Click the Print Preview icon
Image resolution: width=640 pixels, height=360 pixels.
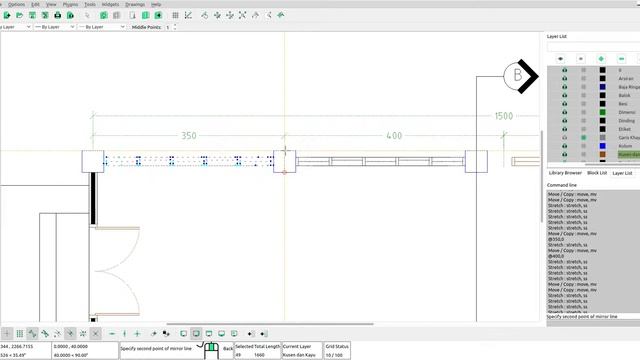(70, 16)
